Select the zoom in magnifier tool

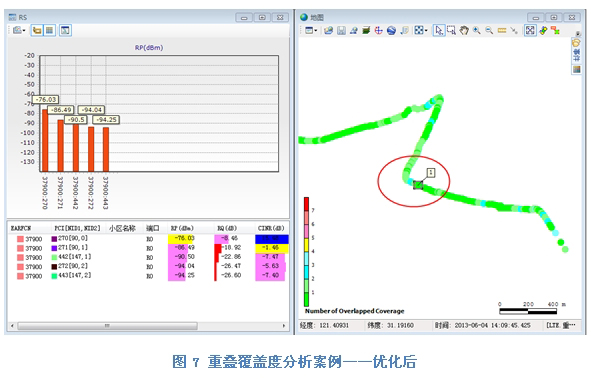click(x=477, y=31)
